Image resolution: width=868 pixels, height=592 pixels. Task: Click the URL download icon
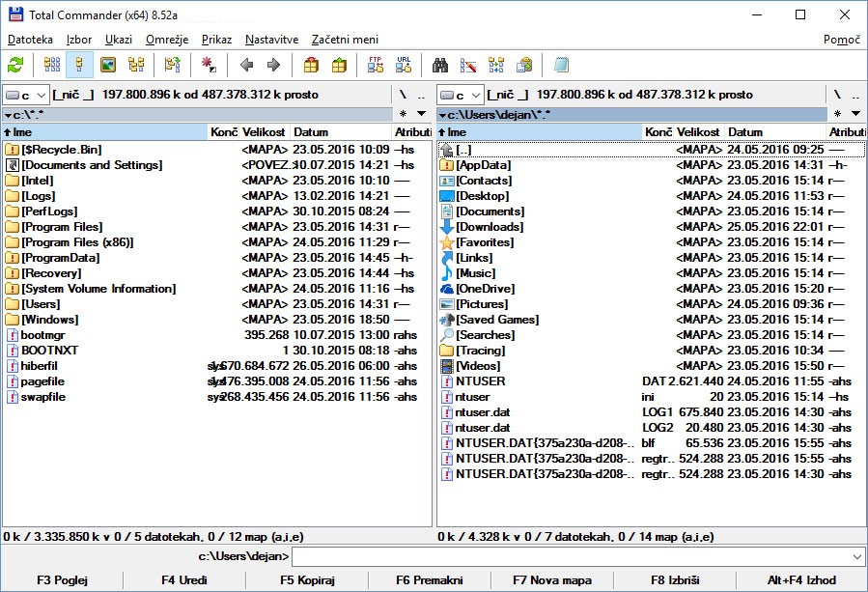coord(404,66)
